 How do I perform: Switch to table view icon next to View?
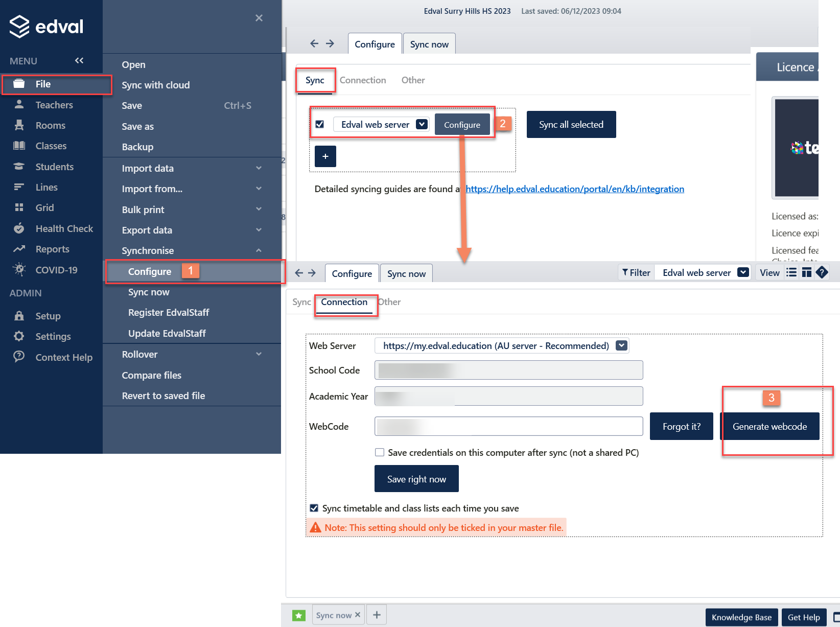click(x=807, y=272)
